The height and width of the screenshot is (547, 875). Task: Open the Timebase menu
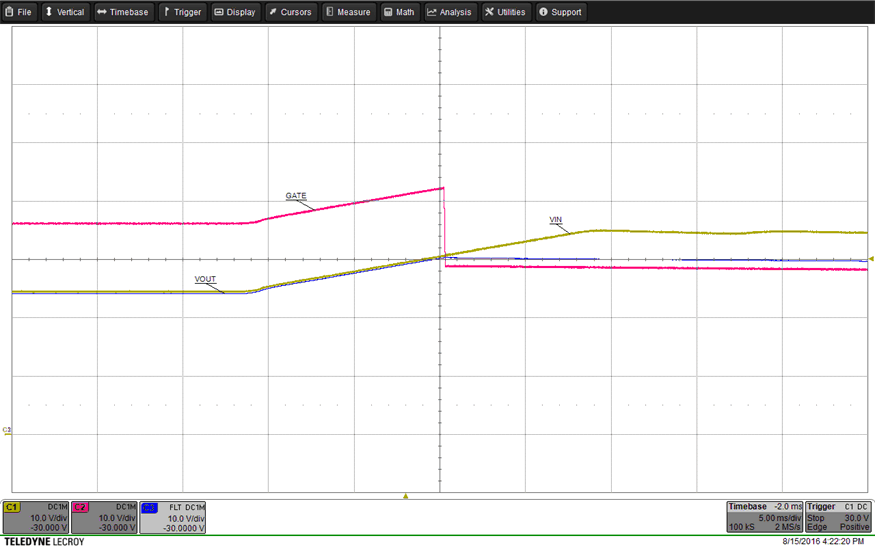123,12
